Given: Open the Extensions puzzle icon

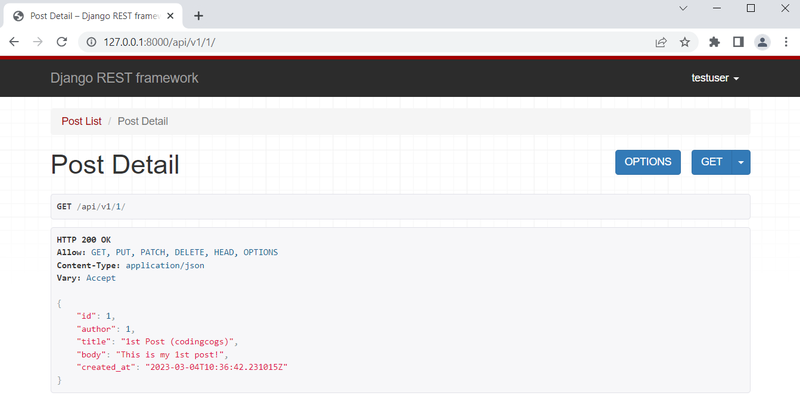Looking at the screenshot, I should coord(714,42).
